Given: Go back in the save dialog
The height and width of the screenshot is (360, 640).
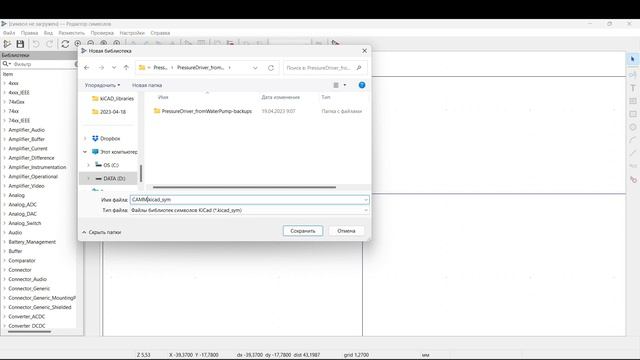Looking at the screenshot, I should [87, 68].
